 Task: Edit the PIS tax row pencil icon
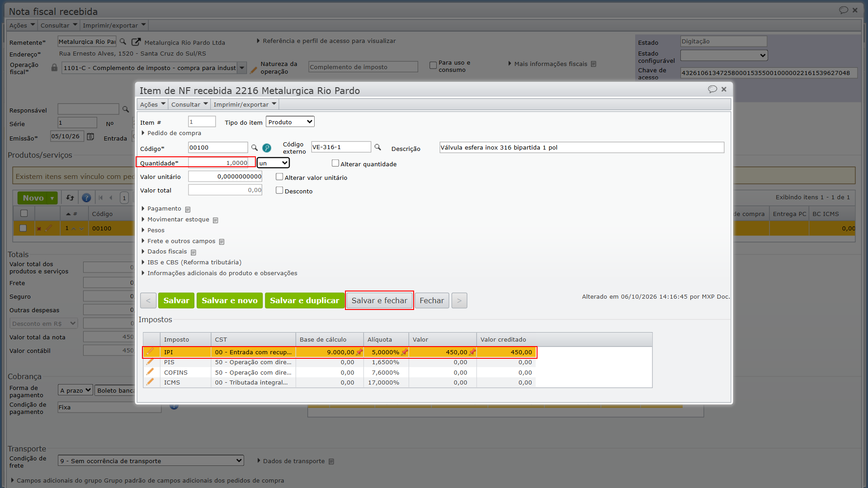pos(150,361)
